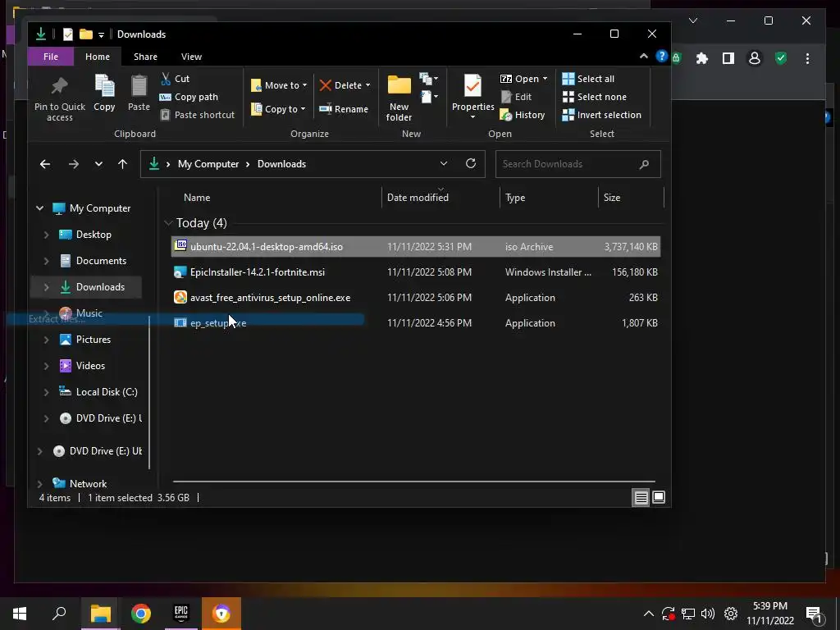Click Invert selection
The height and width of the screenshot is (630, 840).
601,115
